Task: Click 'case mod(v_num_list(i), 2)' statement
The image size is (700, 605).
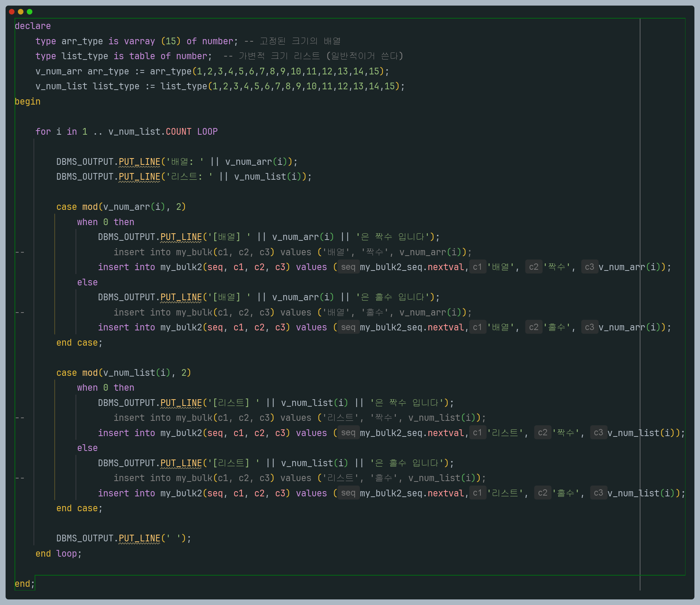Action: point(124,373)
